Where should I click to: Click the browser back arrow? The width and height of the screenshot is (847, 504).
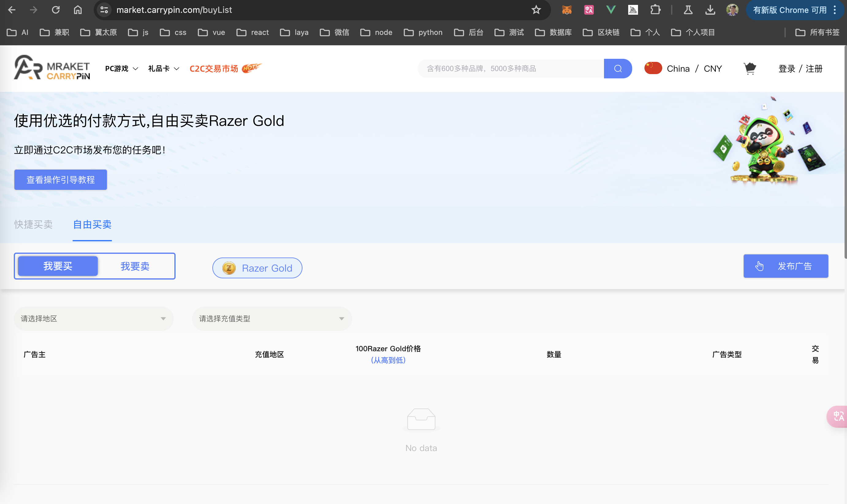click(x=12, y=10)
